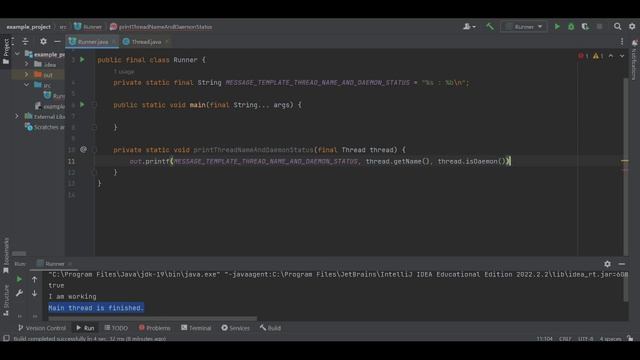Hide the Run tool window minus icon
Viewport: 640px width, 360px height.
pos(622,264)
